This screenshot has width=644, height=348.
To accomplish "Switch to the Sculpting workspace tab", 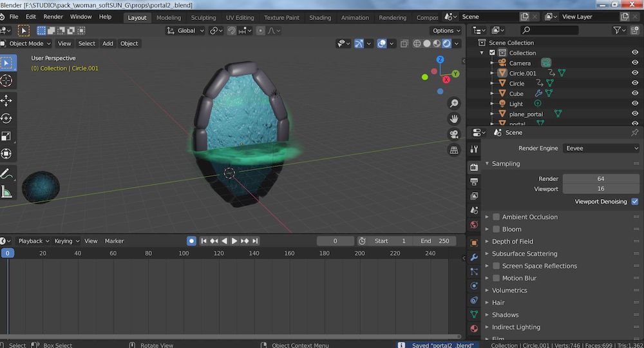I will (x=204, y=17).
